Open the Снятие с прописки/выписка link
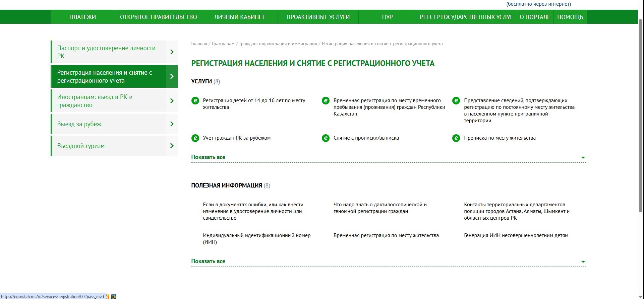Screen dimensions: 644x299 [x=366, y=138]
